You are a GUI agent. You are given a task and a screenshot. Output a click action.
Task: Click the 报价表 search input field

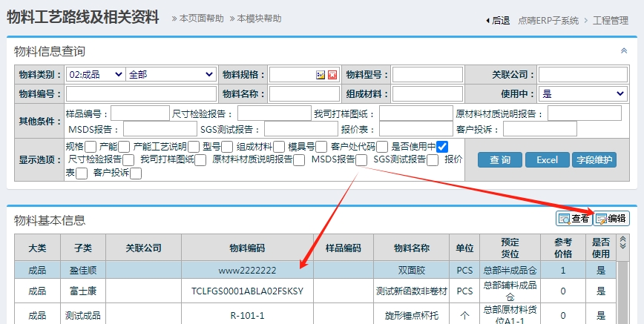(416, 129)
